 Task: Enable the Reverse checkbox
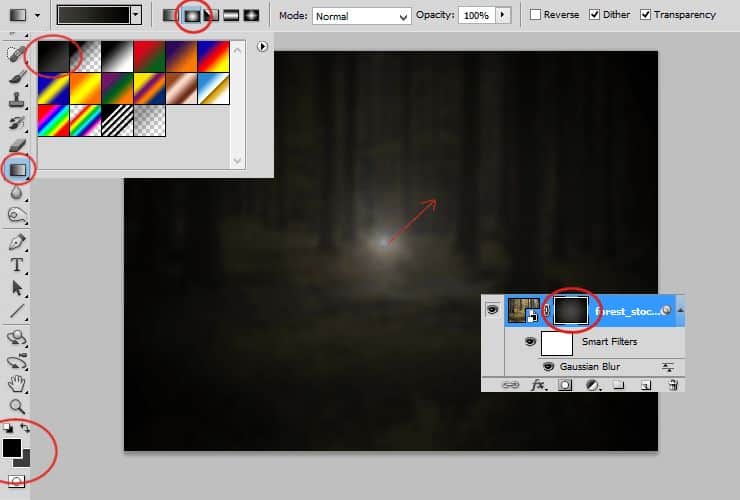point(536,15)
